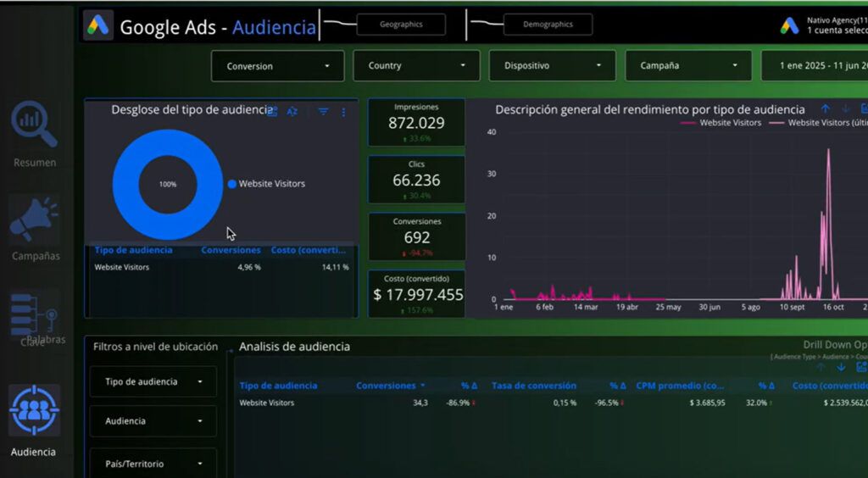The height and width of the screenshot is (478, 868).
Task: Expand the Country dropdown filter
Action: [x=416, y=65]
